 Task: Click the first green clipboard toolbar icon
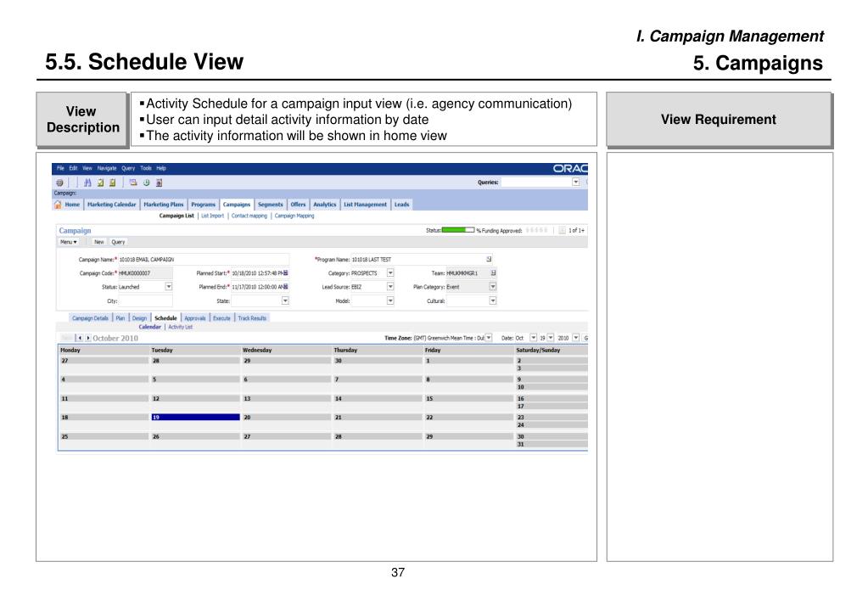(100, 183)
